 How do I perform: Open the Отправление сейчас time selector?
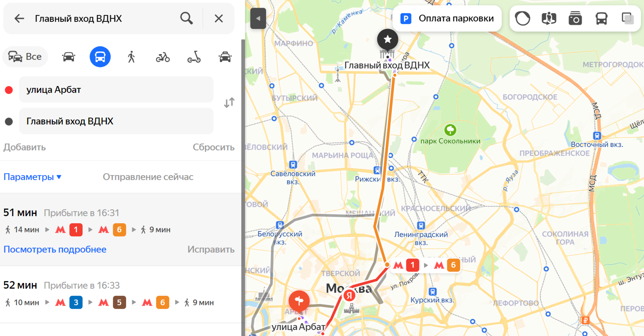pyautogui.click(x=148, y=177)
